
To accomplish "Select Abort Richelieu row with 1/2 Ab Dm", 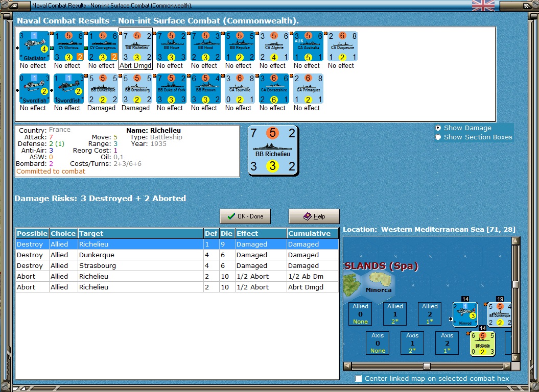I will point(177,276).
